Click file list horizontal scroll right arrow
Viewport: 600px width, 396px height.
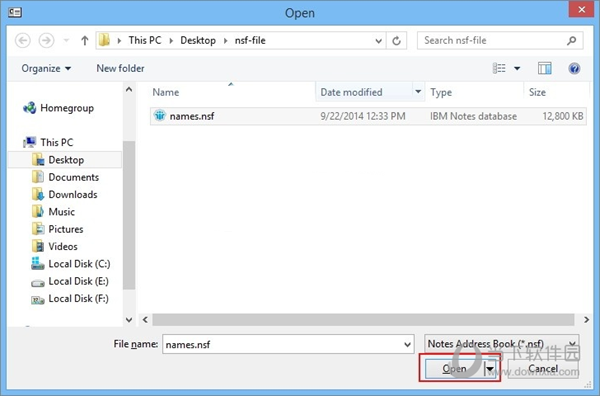tap(586, 319)
